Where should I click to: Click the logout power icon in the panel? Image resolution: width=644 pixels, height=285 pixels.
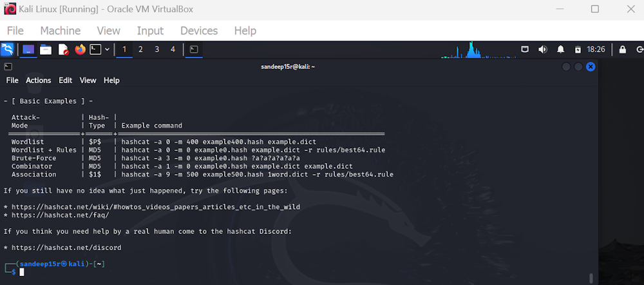[x=639, y=50]
